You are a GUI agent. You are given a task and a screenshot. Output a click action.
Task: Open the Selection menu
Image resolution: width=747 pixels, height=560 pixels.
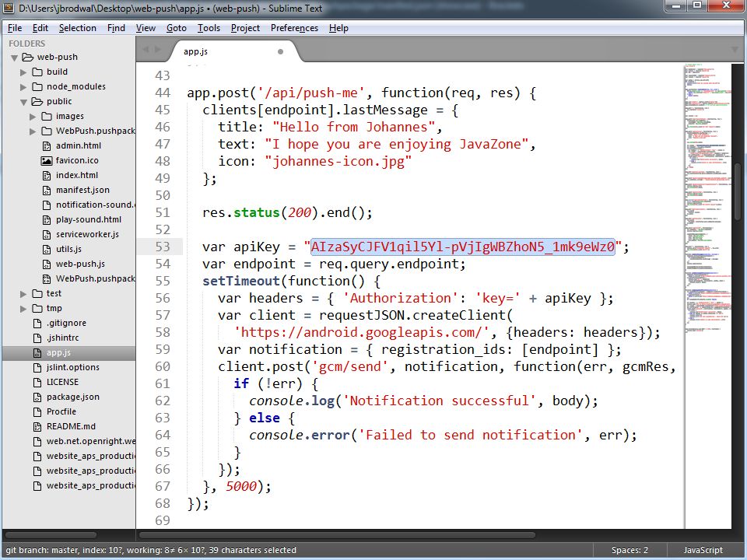point(77,28)
